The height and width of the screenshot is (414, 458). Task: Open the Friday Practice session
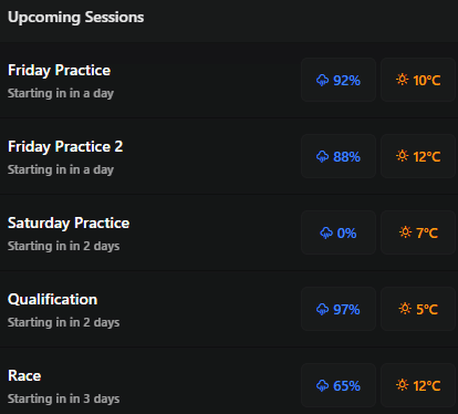[229, 80]
